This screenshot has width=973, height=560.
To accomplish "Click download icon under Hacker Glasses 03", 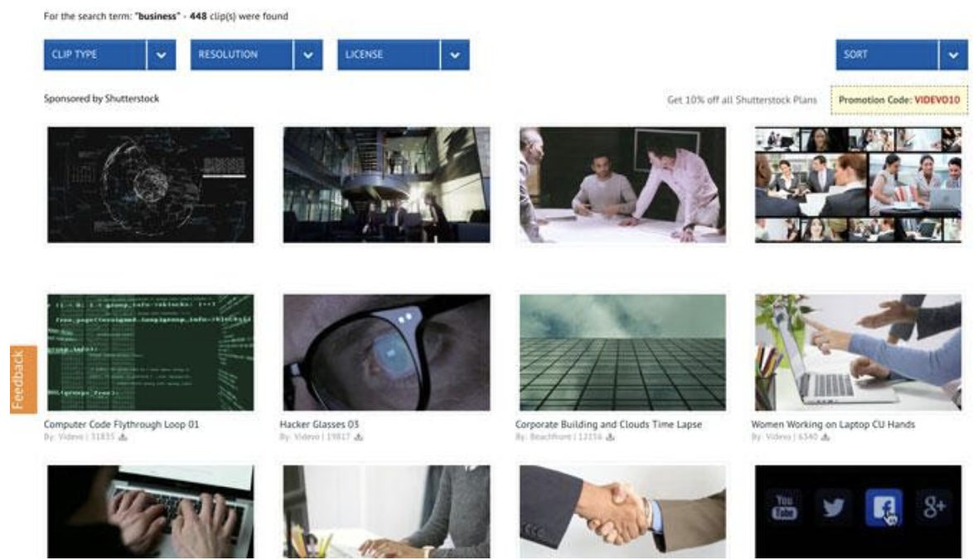I will [x=359, y=437].
